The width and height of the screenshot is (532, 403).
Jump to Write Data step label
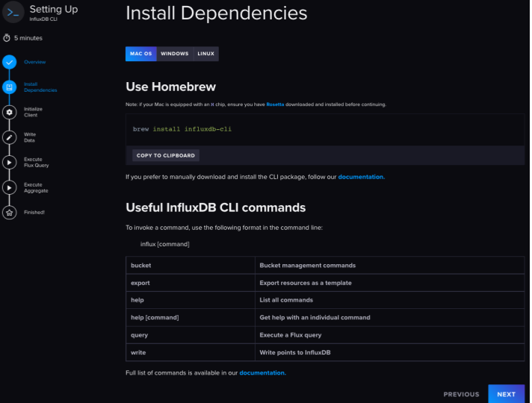point(30,137)
